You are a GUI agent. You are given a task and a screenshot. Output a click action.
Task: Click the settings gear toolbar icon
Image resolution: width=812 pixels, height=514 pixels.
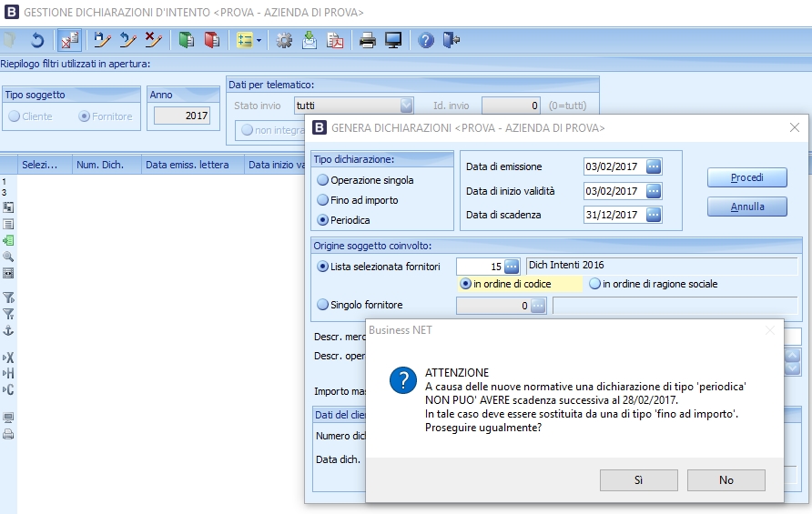point(284,40)
